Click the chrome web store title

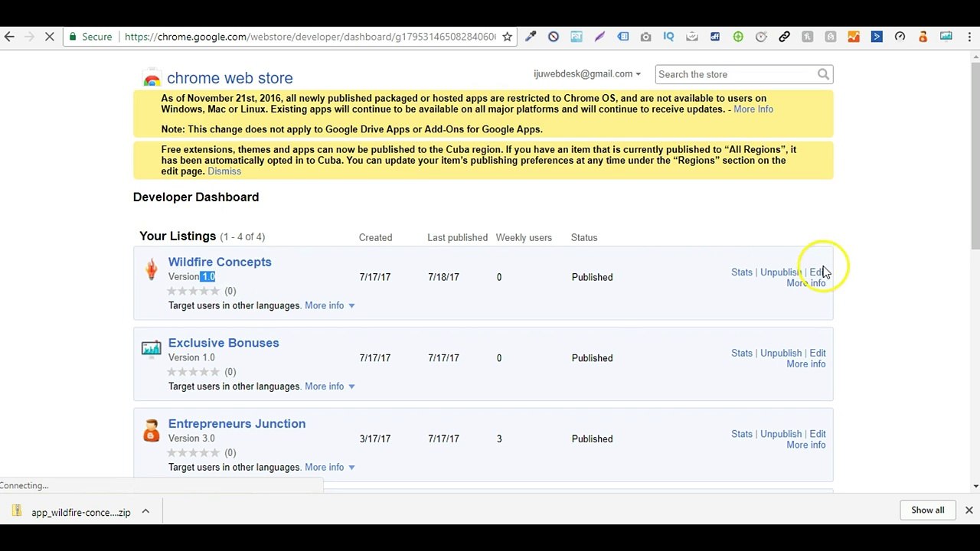tap(230, 78)
